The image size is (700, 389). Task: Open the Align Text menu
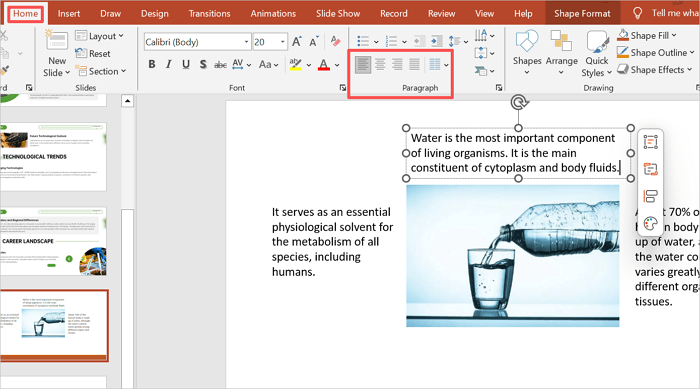point(484,53)
